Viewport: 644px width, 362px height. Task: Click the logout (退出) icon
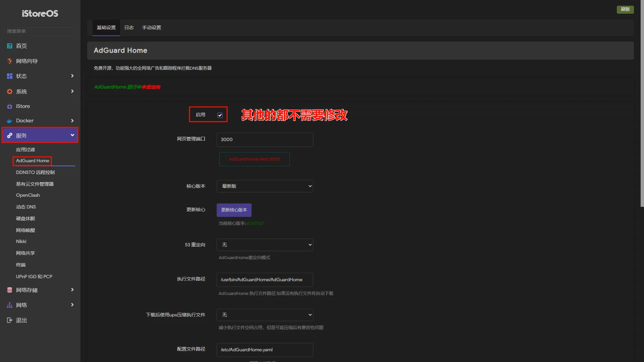10,320
